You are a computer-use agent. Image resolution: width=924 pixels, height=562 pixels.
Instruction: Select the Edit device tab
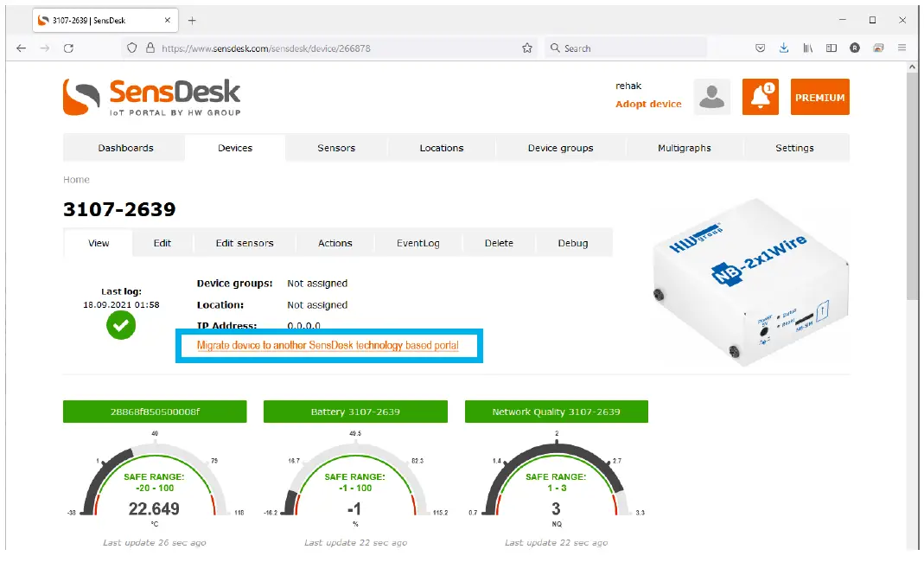coord(162,243)
